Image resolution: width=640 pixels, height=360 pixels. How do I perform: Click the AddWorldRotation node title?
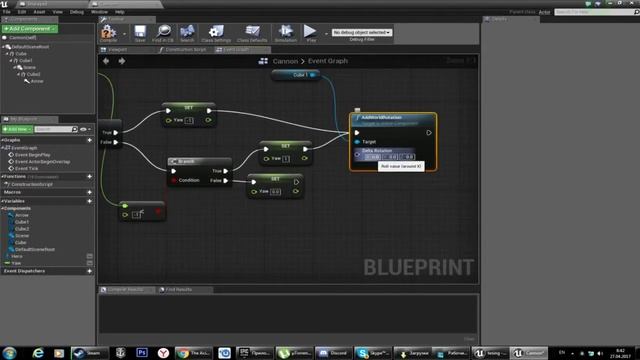coord(381,117)
